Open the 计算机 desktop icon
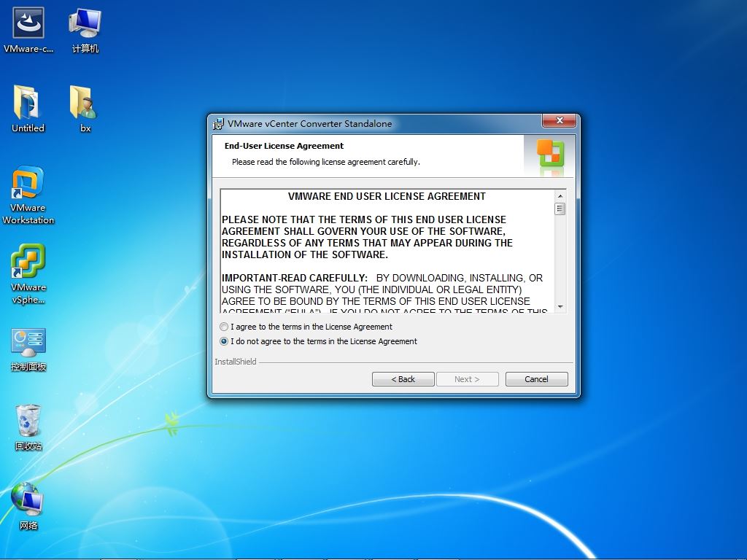Image resolution: width=747 pixels, height=560 pixels. [85, 31]
